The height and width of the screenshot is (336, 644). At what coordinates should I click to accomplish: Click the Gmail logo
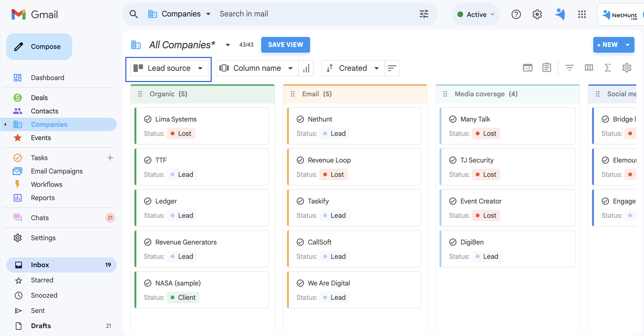pyautogui.click(x=35, y=15)
